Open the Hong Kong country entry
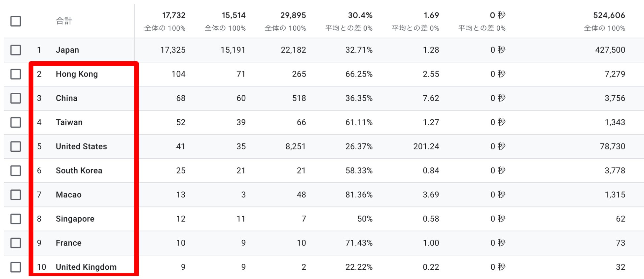The image size is (644, 279). 77,74
